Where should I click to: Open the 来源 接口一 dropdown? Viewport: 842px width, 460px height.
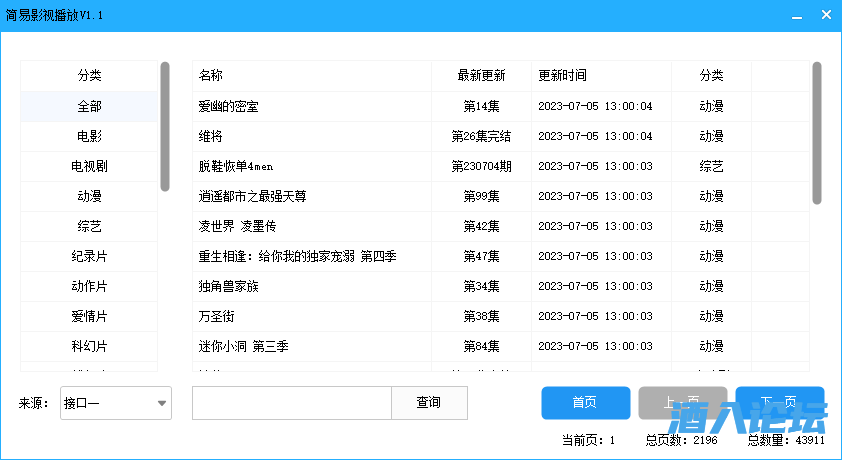click(116, 403)
